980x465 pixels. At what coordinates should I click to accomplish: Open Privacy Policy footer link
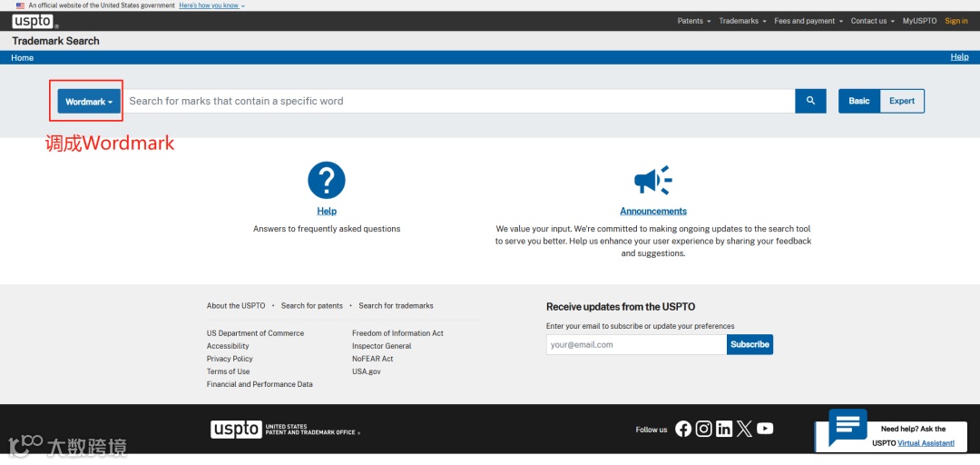click(x=230, y=359)
